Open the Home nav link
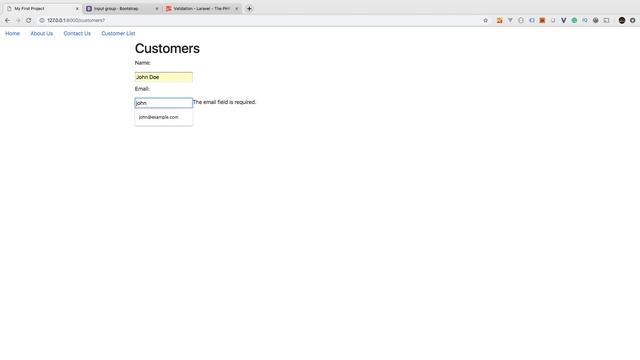The width and height of the screenshot is (640, 360). point(12,33)
